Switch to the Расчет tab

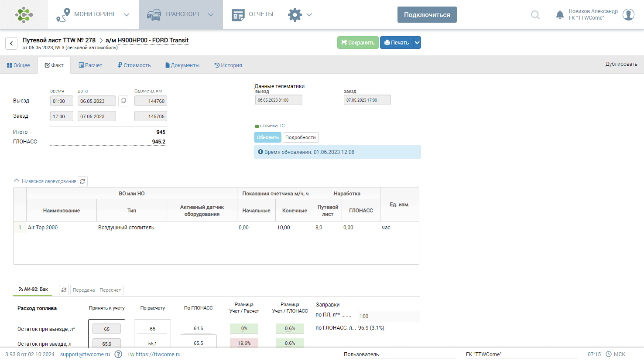(x=90, y=65)
